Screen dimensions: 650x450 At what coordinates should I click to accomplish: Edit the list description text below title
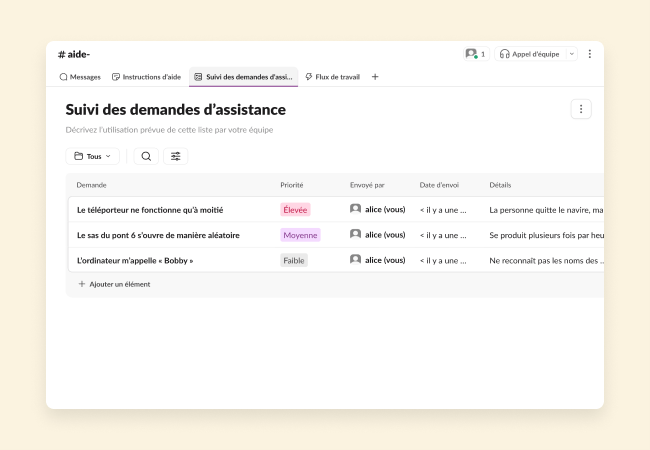pos(169,130)
